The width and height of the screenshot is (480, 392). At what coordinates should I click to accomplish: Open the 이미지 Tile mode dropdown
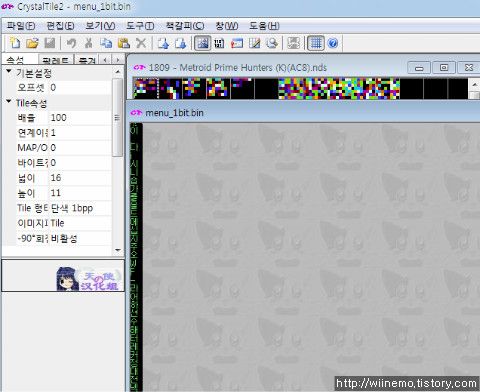pos(80,223)
